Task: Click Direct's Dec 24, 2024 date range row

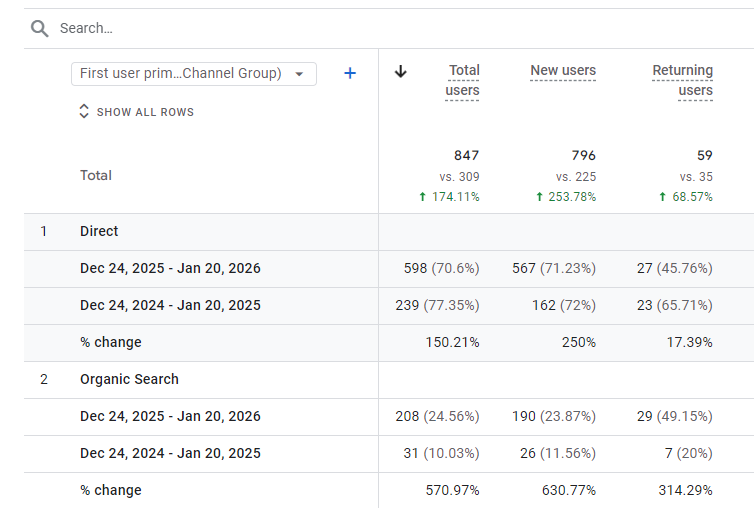Action: (389, 305)
